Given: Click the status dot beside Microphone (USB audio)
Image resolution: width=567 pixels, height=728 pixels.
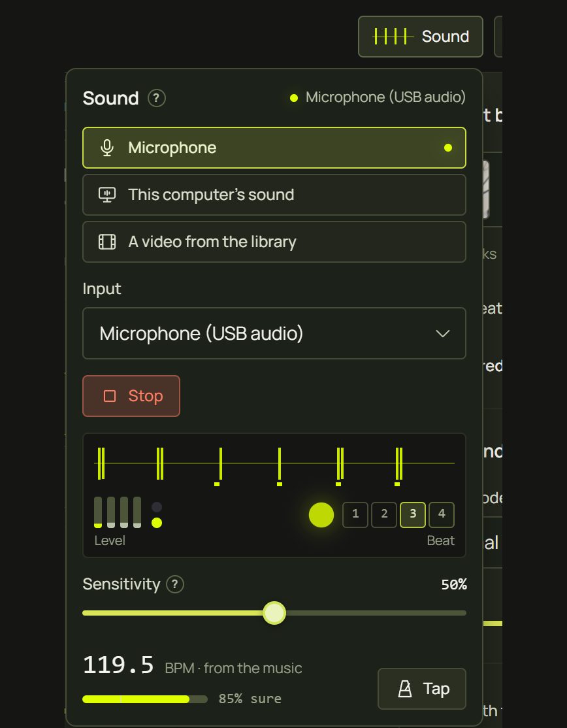Looking at the screenshot, I should pos(294,98).
